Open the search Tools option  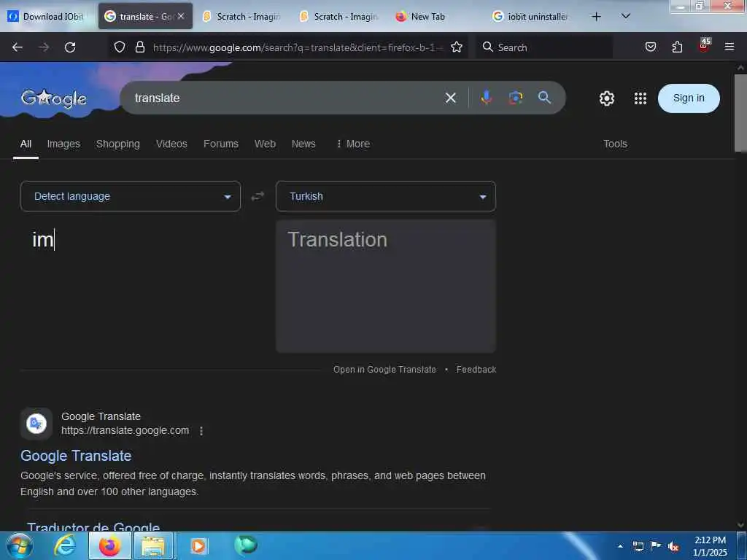pos(615,144)
